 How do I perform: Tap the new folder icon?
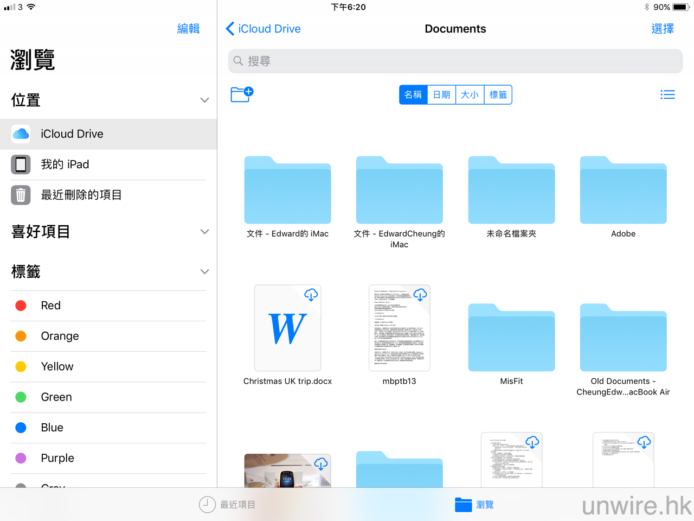point(242,94)
